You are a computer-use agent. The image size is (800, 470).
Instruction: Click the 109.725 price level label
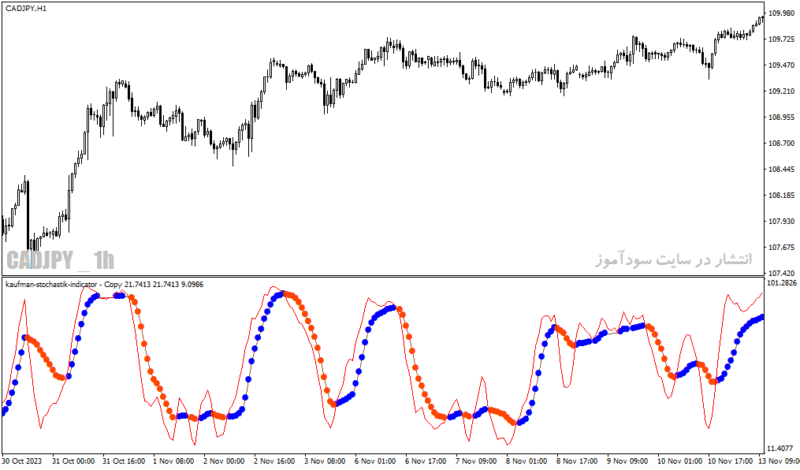782,39
